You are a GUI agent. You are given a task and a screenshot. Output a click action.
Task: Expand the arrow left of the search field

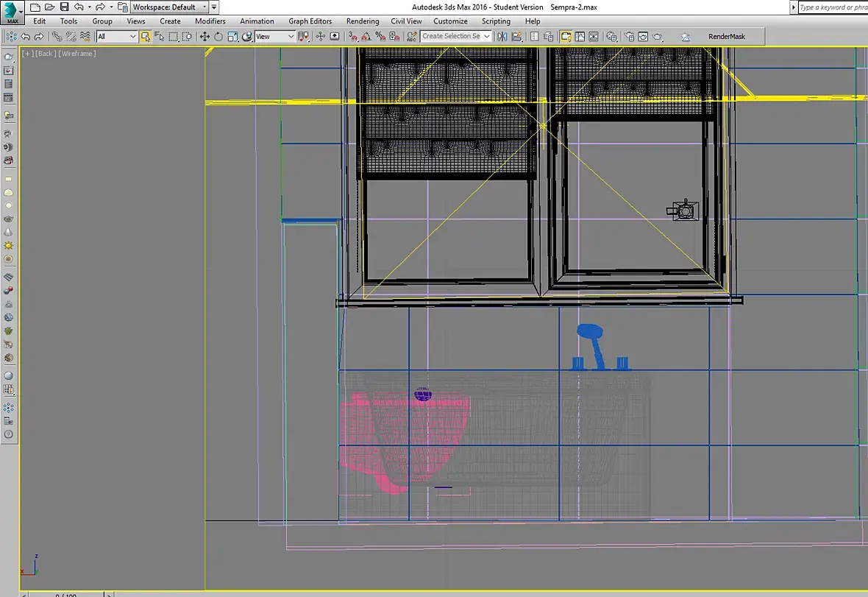tap(793, 7)
